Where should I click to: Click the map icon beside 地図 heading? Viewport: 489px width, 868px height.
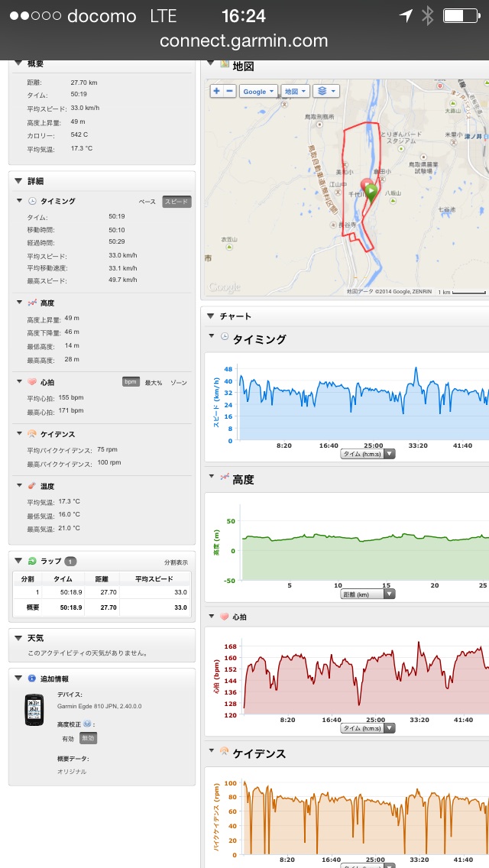pyautogui.click(x=225, y=63)
